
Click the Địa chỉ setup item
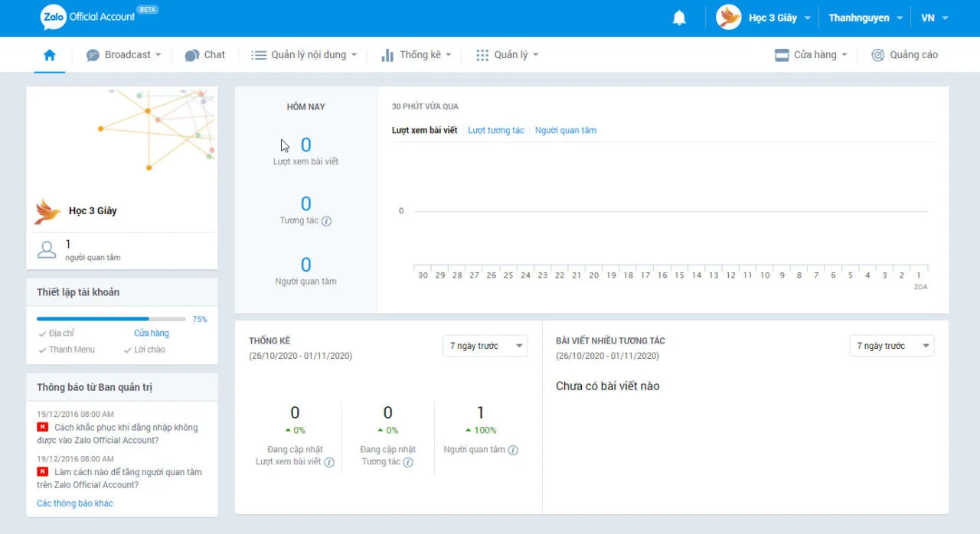tap(56, 334)
